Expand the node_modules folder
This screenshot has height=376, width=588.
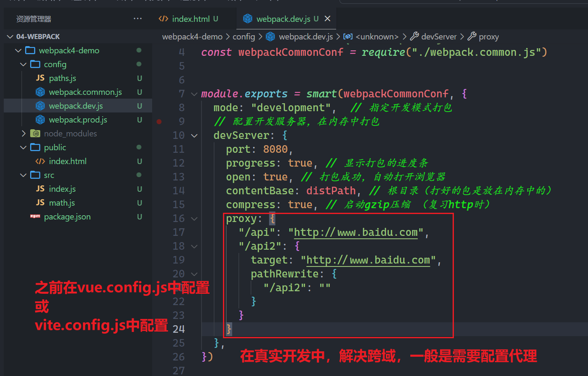(23, 133)
